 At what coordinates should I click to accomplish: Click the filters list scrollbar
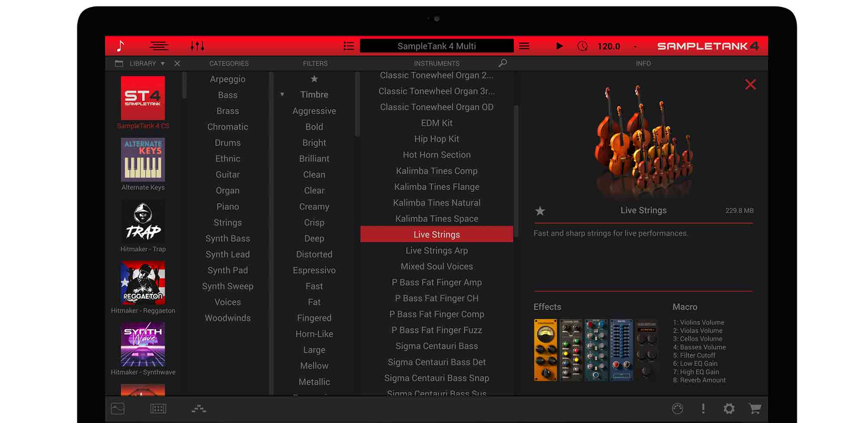pos(358,104)
